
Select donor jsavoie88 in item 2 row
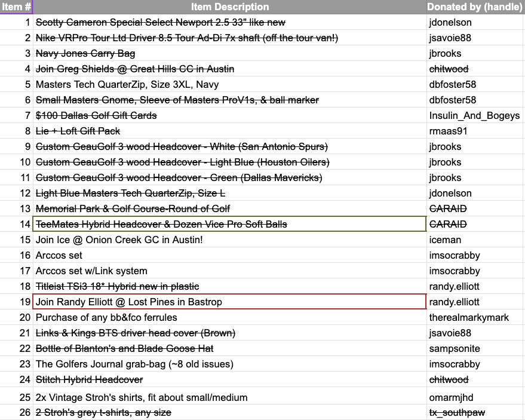[x=476, y=38]
